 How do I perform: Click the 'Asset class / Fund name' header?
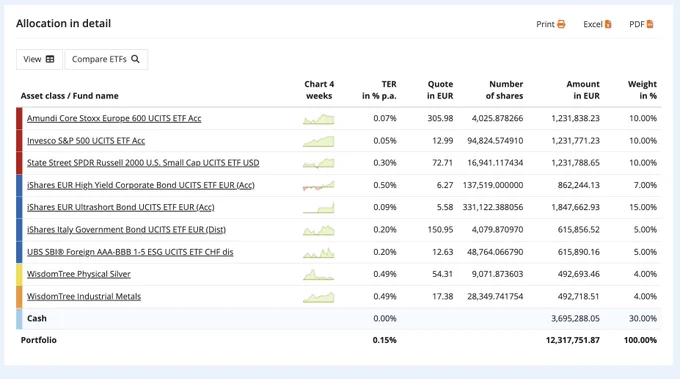pos(69,96)
